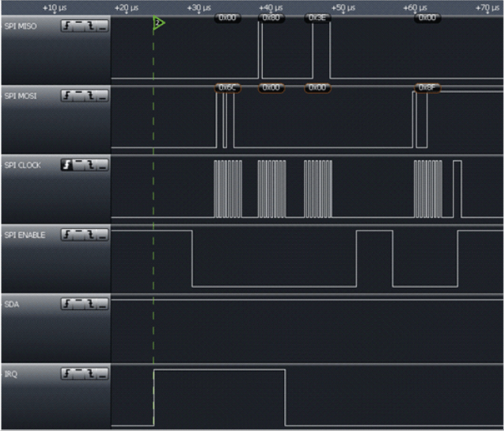Screen dimensions: 504x431
Task: Set falling edge trigger on SPI ENABLE
Action: tap(90, 234)
